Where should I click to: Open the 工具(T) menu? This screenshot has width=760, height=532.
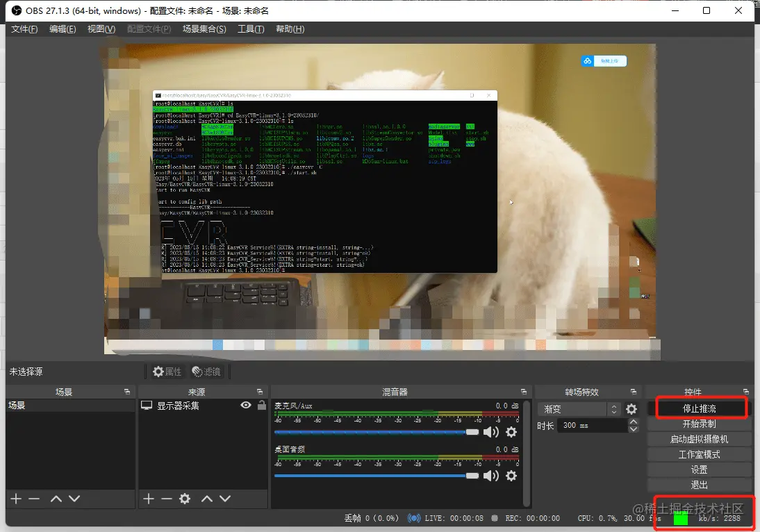(x=251, y=29)
